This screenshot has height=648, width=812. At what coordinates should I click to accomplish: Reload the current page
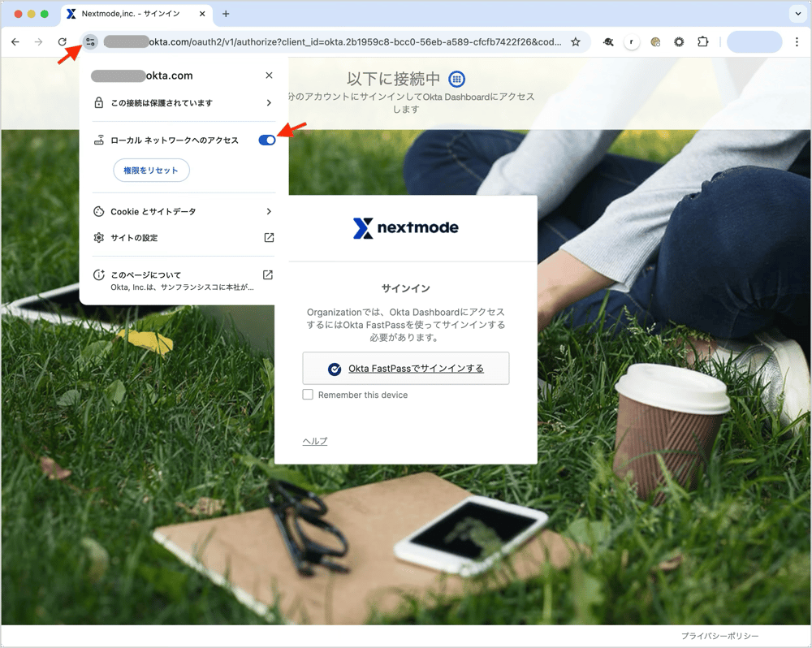(x=63, y=42)
